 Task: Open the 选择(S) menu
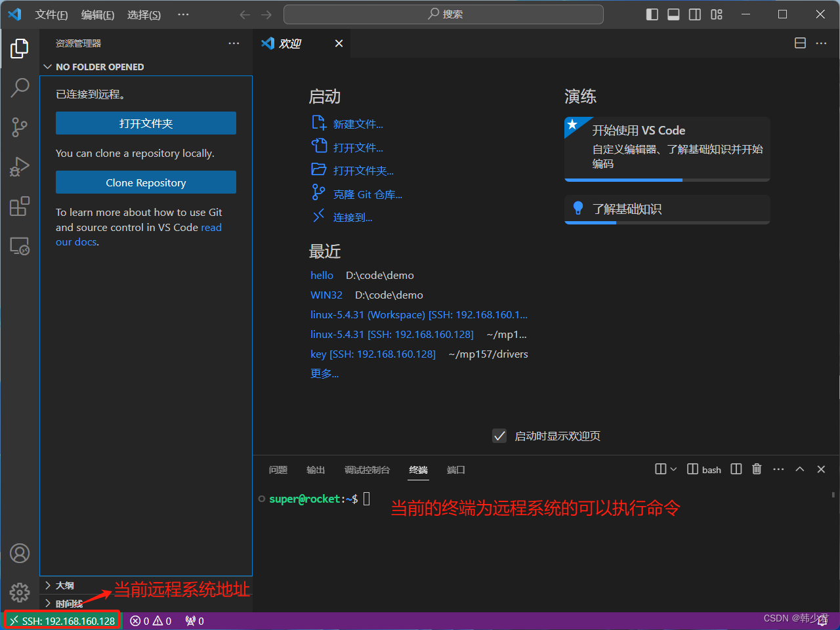(144, 14)
